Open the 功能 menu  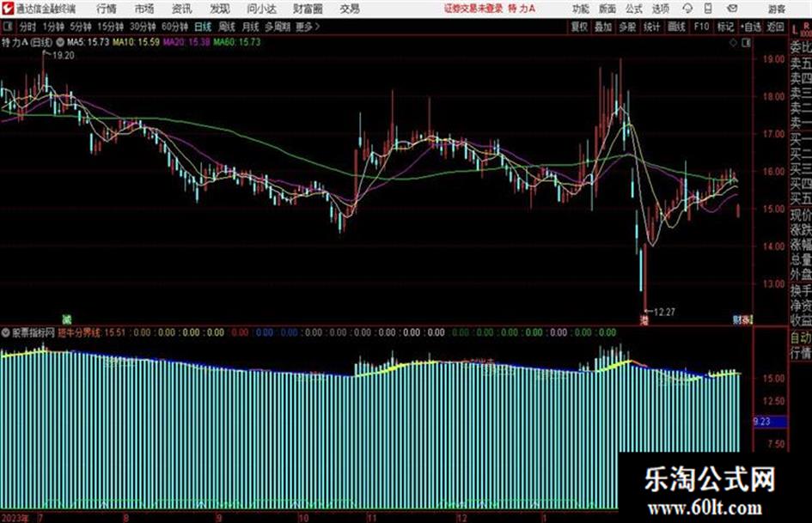[x=581, y=9]
